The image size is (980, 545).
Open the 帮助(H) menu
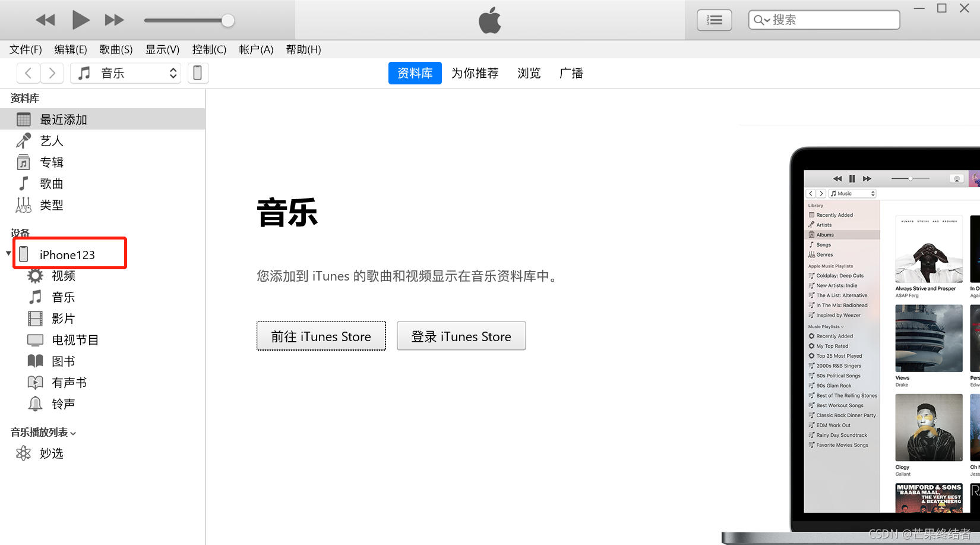click(x=304, y=49)
